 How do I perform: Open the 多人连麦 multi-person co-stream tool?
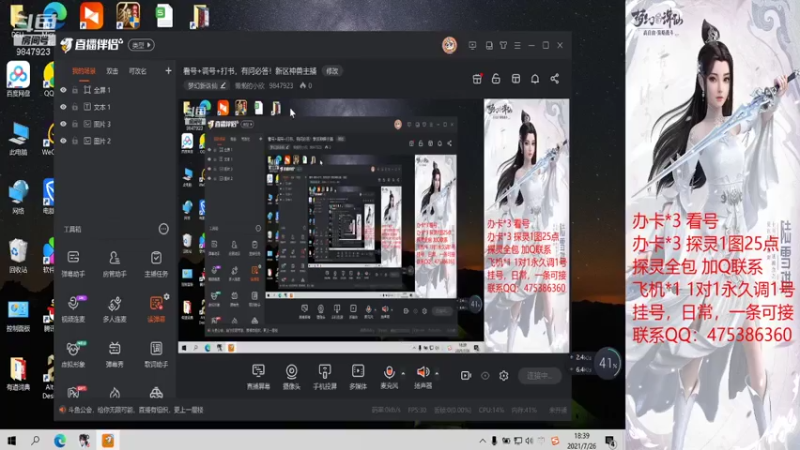[x=114, y=309]
